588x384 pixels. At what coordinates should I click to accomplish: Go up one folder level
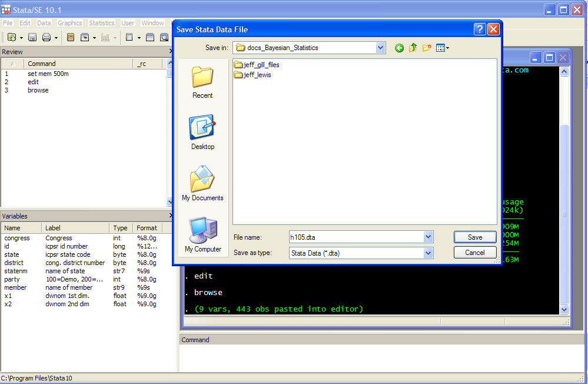[413, 48]
